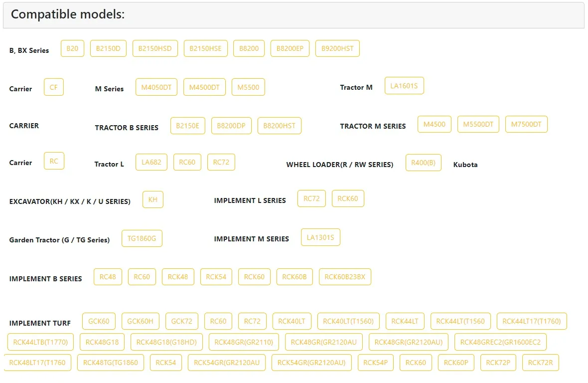Select LA1601S under Tractor M
This screenshot has height=383, width=588.
404,86
